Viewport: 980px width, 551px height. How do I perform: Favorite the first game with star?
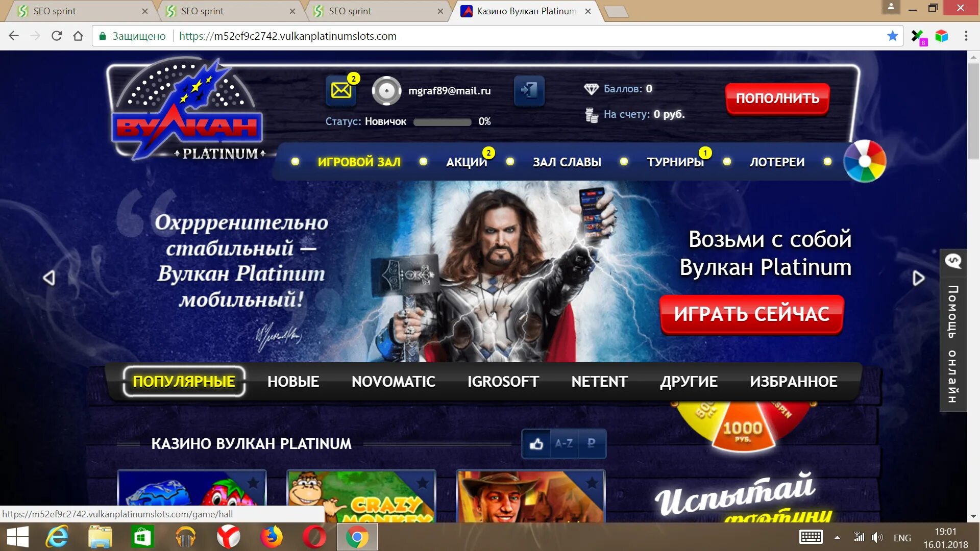click(x=253, y=483)
